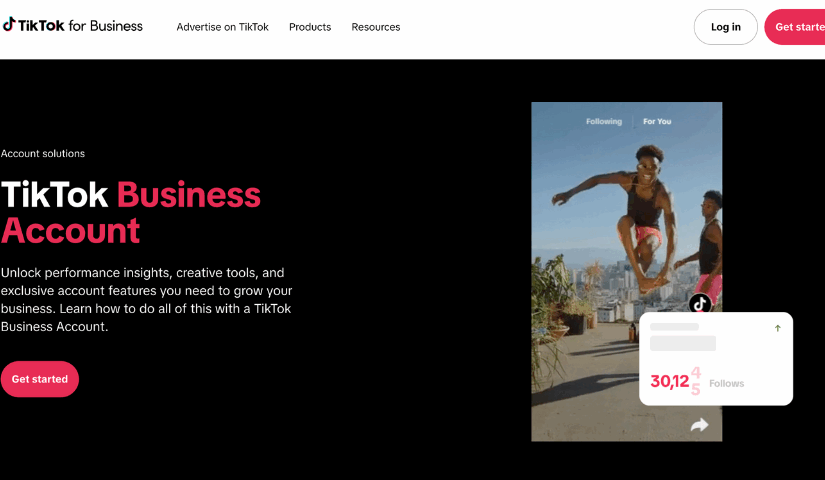Open the Products menu

click(x=310, y=27)
